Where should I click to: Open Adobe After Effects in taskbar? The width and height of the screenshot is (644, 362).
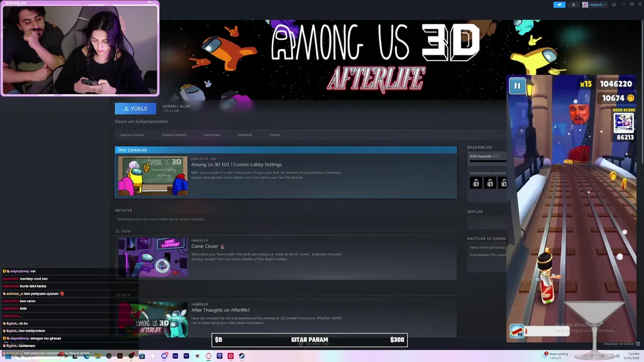175,356
